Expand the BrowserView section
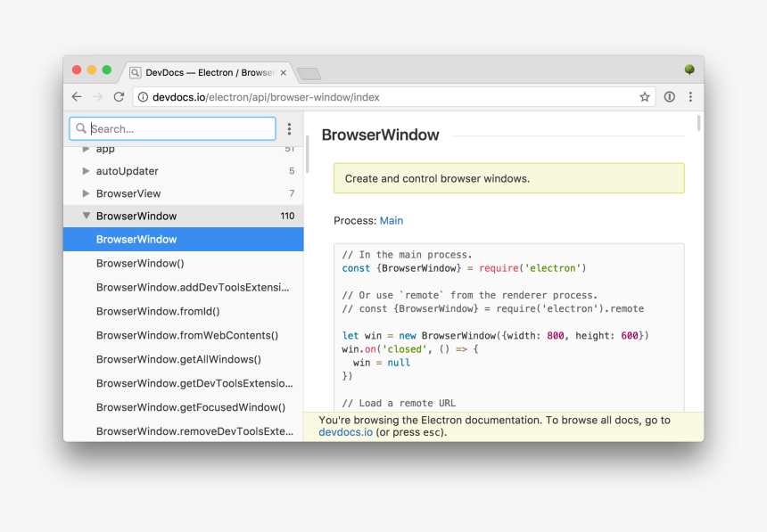The image size is (767, 532). 87,193
